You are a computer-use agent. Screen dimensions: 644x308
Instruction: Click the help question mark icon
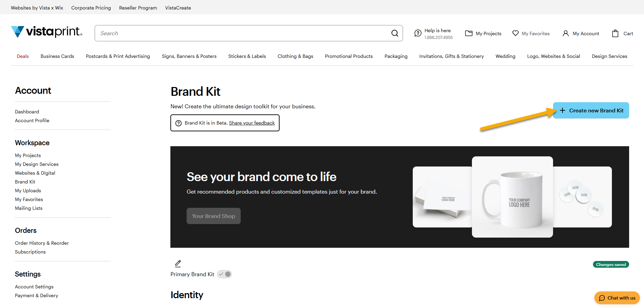[418, 33]
